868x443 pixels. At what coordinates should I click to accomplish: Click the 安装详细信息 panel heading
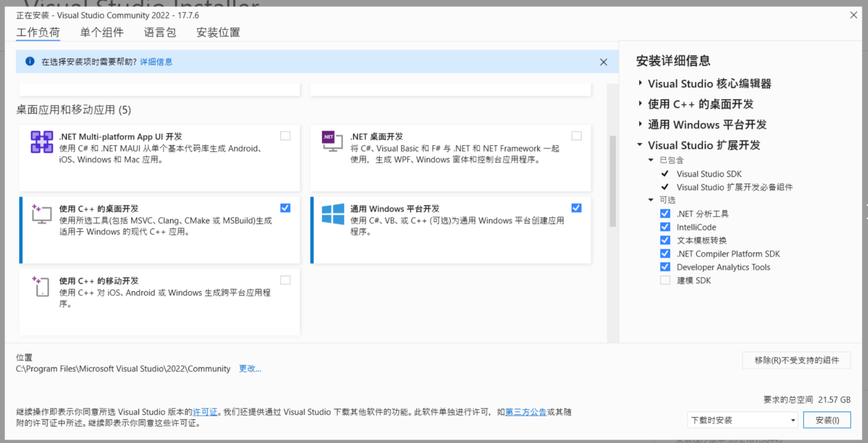[x=673, y=61]
